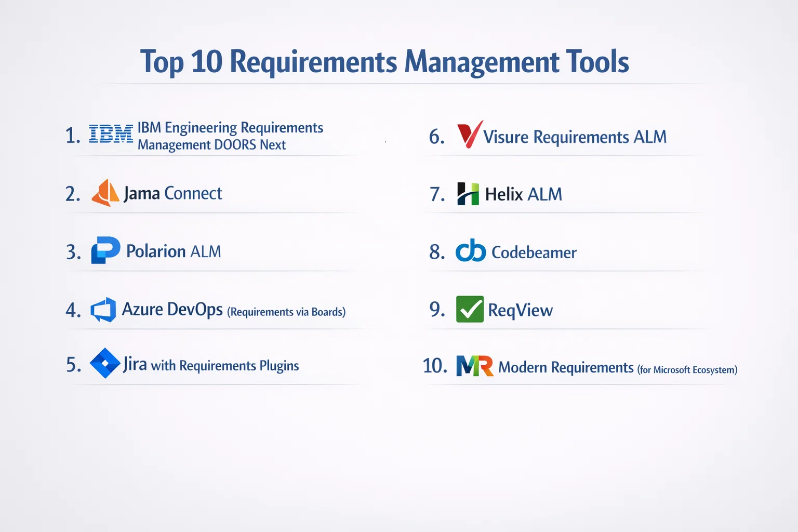798x532 pixels.
Task: Click the Polarion ALM text
Action: pos(174,251)
